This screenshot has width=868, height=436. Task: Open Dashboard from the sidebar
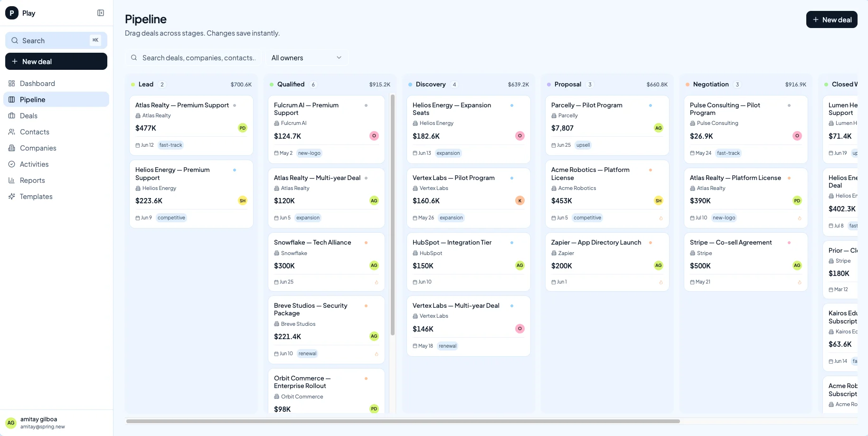(x=56, y=83)
